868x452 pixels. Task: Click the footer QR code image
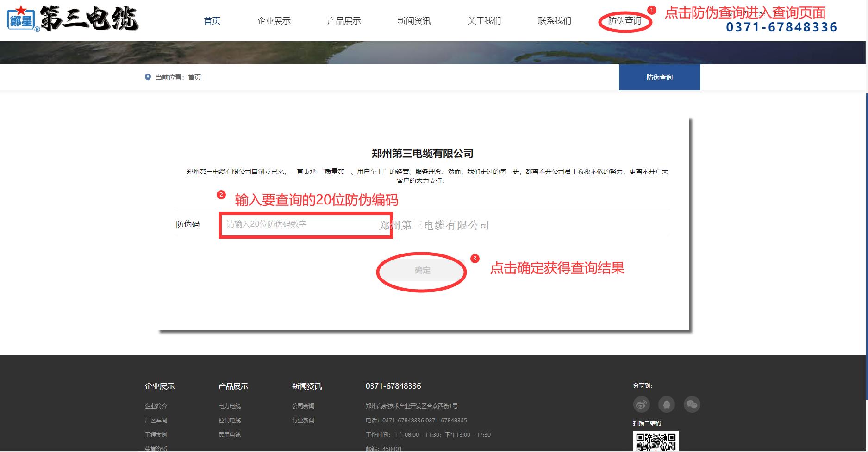point(656,441)
